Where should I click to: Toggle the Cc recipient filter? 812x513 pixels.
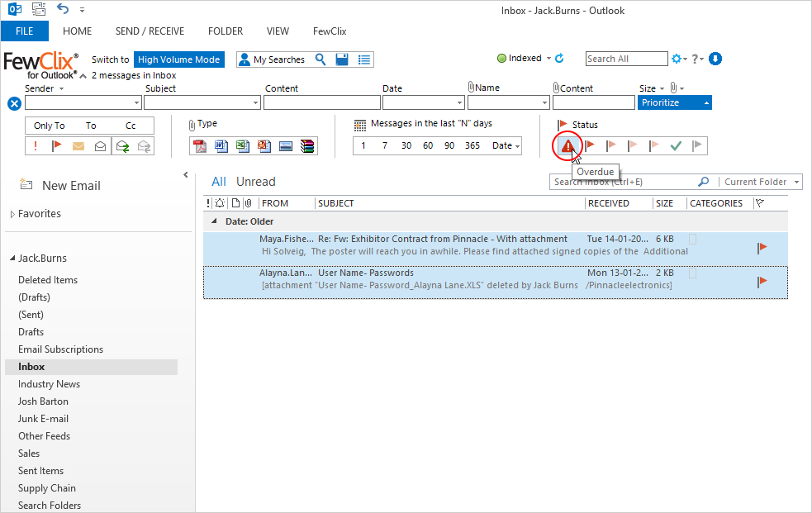[x=131, y=126]
